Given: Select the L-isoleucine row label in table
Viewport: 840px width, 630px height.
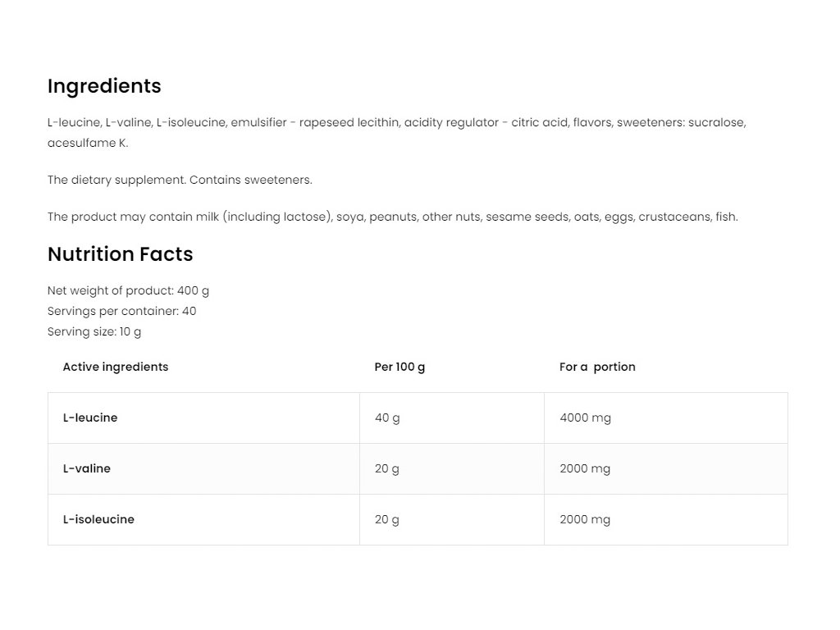Looking at the screenshot, I should coord(98,520).
